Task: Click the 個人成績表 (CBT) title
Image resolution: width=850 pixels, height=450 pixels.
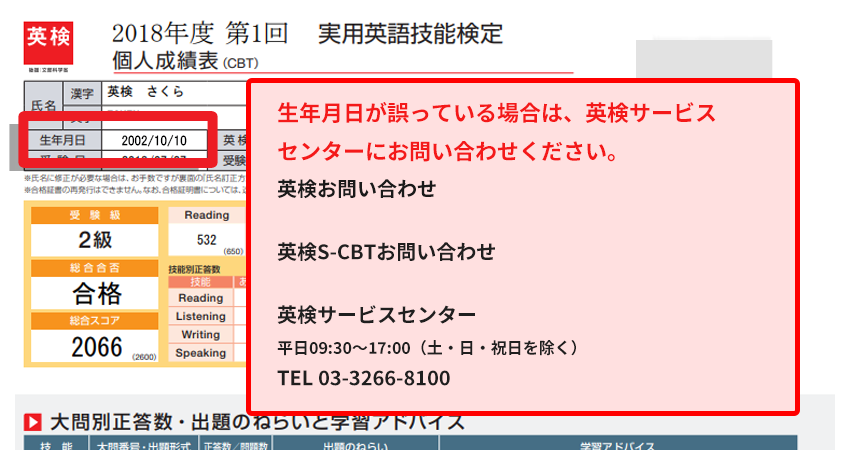Action: pyautogui.click(x=185, y=61)
